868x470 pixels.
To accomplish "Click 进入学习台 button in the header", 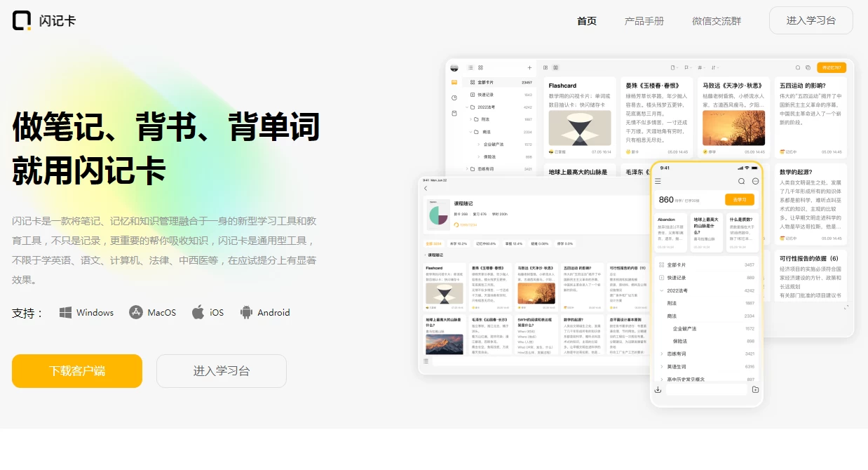I will point(811,20).
